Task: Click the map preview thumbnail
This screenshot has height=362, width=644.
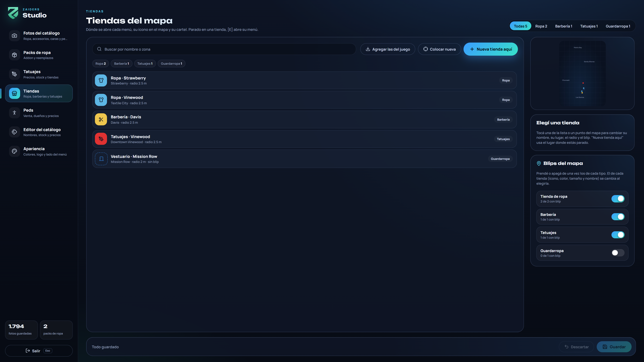Action: (582, 73)
